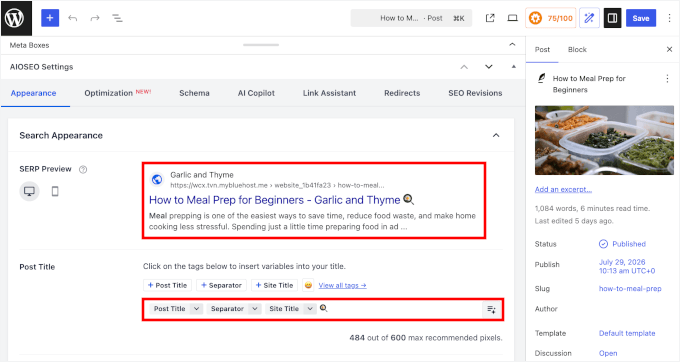Click Add an excerpt link
This screenshot has height=362, width=680.
pos(563,189)
